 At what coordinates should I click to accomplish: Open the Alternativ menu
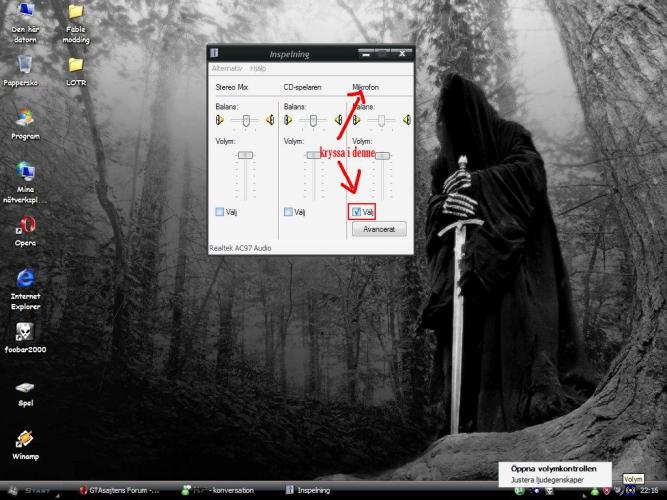click(x=227, y=69)
